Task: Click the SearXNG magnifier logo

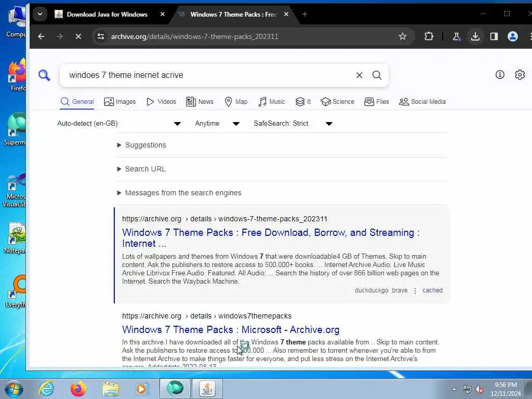Action: pos(44,75)
